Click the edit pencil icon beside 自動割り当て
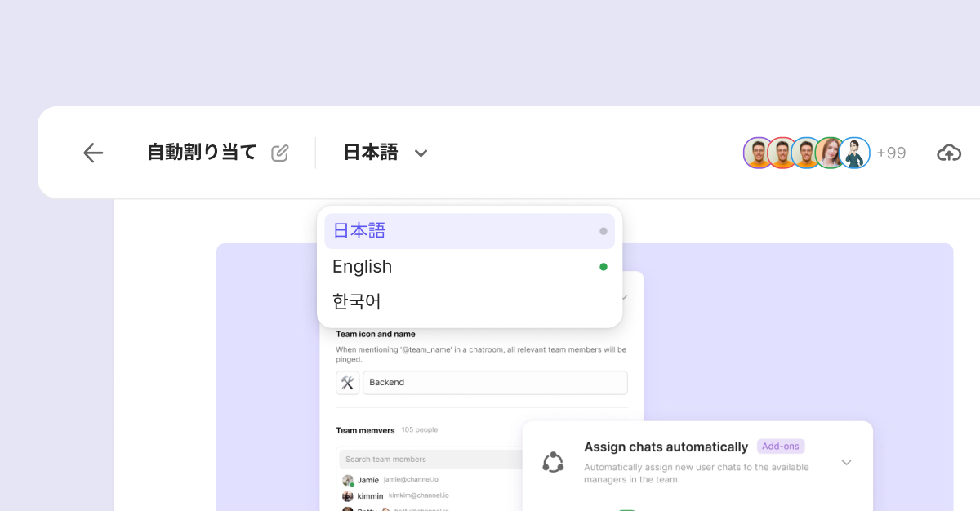This screenshot has height=511, width=980. 280,153
